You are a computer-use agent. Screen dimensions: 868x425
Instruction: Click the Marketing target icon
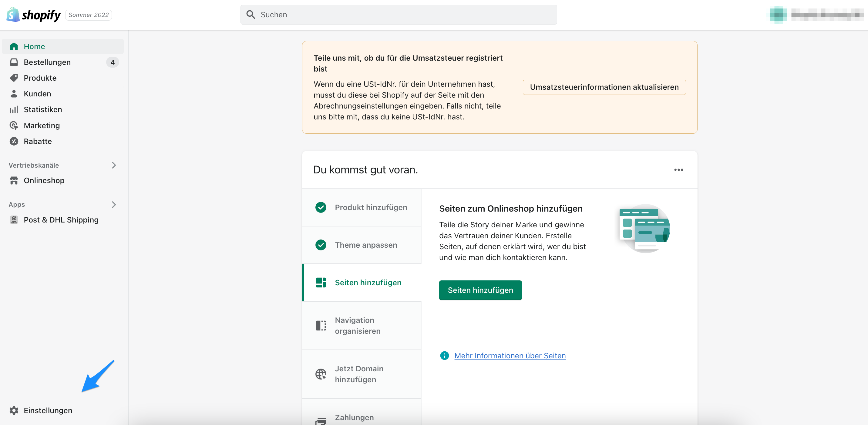[14, 125]
